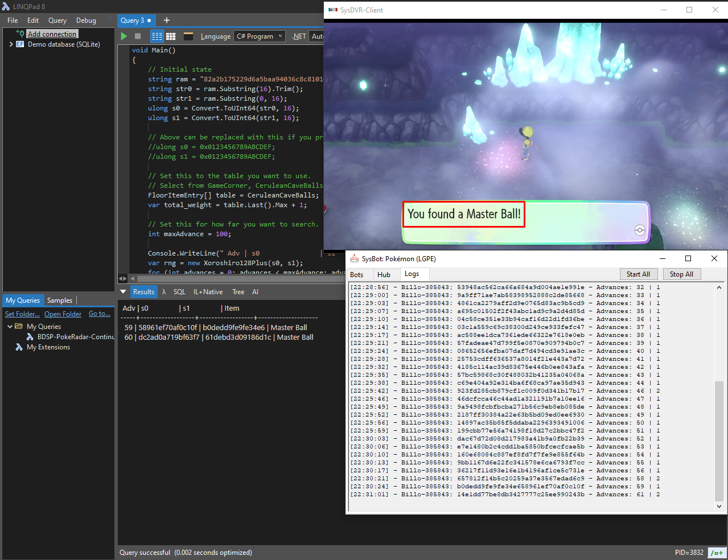Screen dimensions: 728x560
Task: Open the AI output tab
Action: 255,291
